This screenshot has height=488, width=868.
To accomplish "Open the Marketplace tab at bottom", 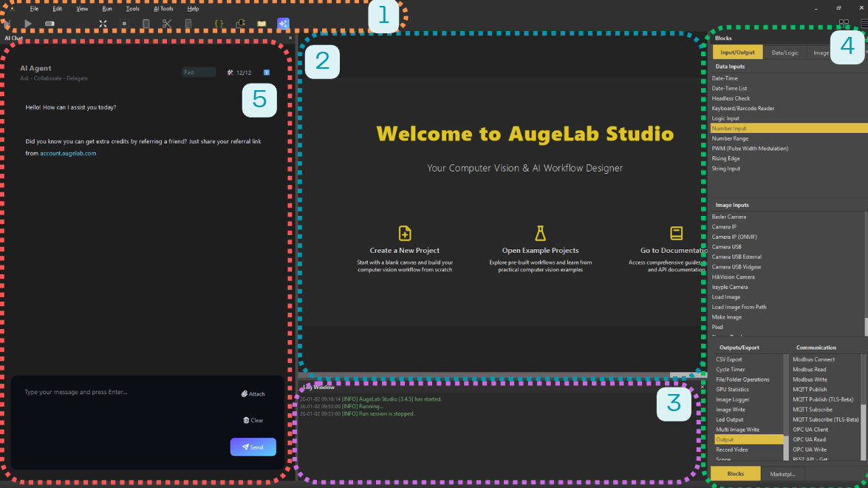I will click(x=782, y=474).
